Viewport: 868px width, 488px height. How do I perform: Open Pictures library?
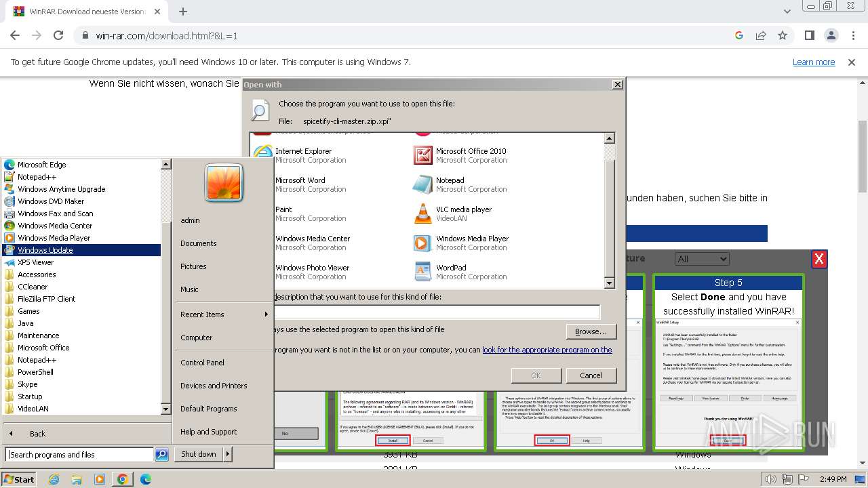click(193, 266)
